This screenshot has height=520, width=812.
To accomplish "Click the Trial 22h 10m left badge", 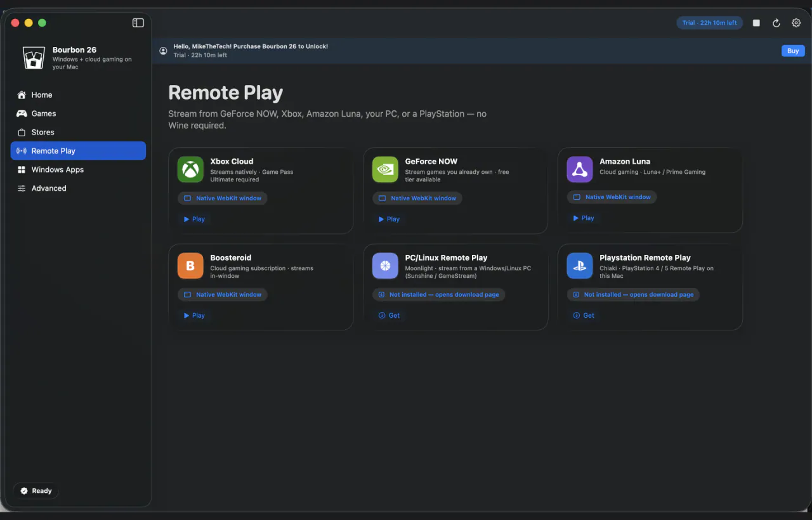I will tap(709, 23).
